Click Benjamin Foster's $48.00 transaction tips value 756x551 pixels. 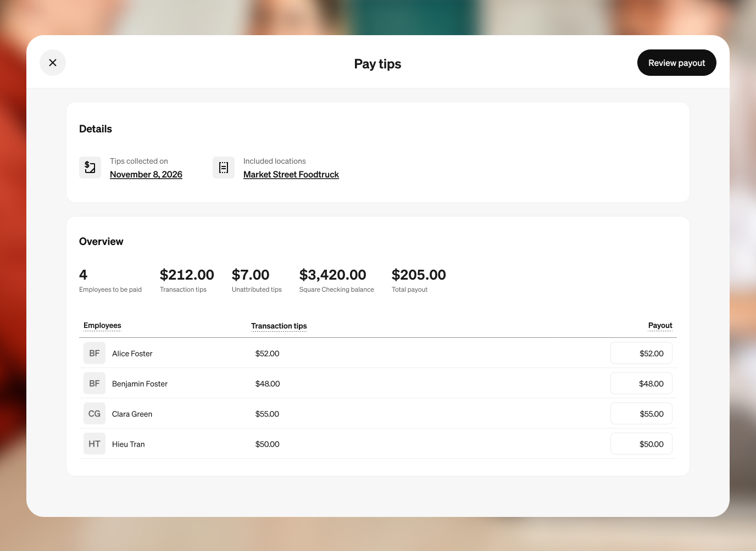(268, 384)
